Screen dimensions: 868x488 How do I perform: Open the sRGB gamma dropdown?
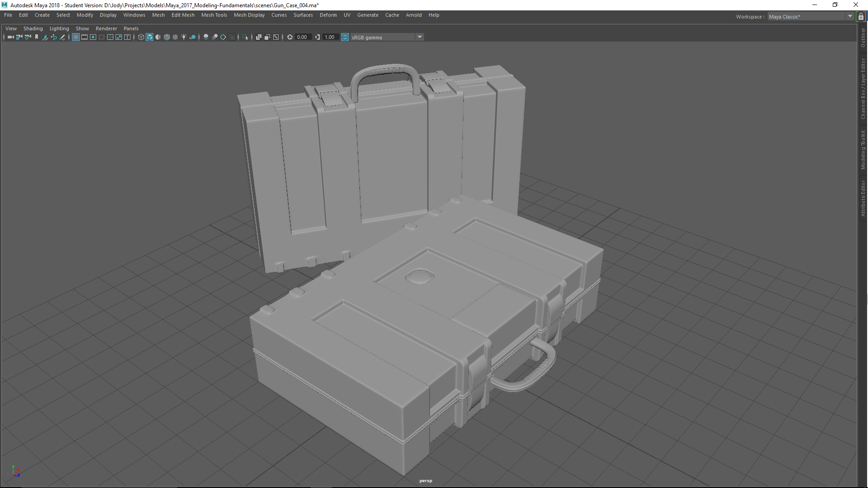point(420,37)
